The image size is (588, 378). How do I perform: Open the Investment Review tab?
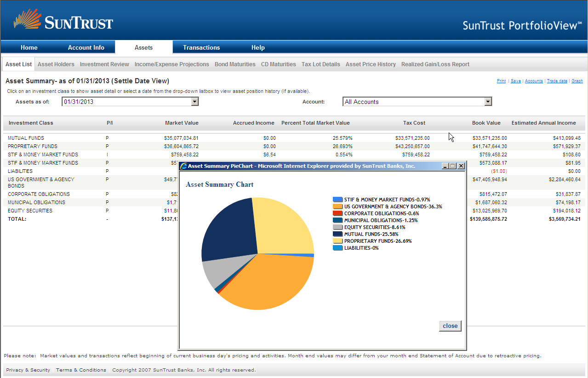[104, 64]
